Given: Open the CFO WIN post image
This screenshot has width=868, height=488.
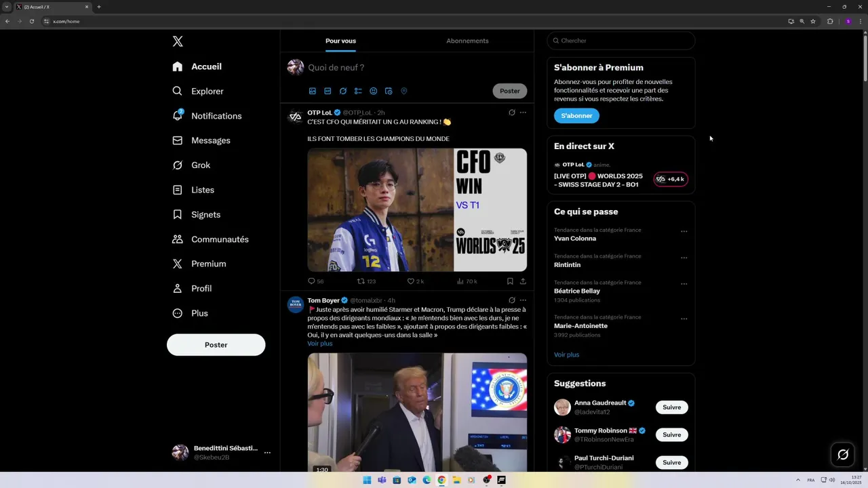Looking at the screenshot, I should click(x=417, y=210).
